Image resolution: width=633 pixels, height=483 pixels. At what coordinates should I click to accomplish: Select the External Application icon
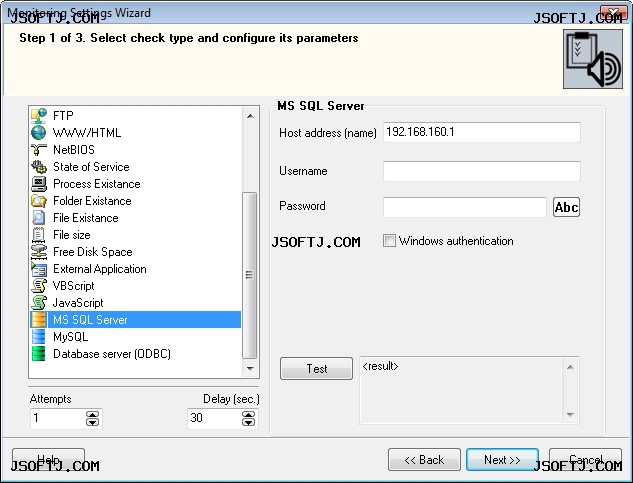[39, 269]
